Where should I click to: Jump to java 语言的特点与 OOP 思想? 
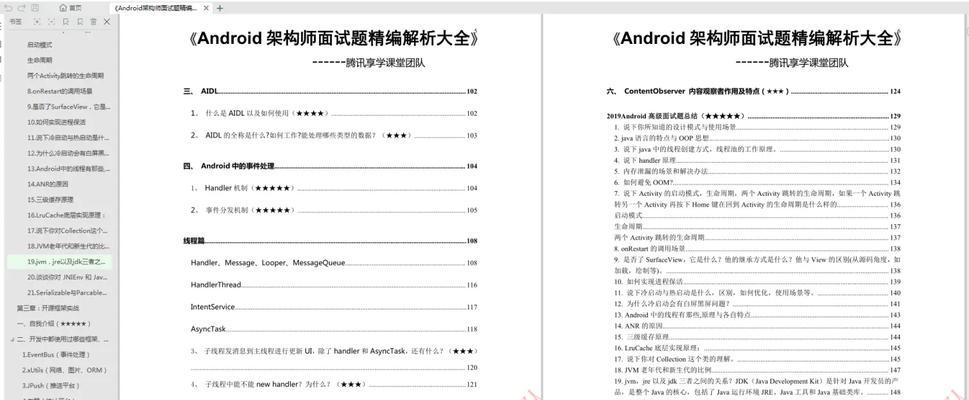(x=757, y=138)
